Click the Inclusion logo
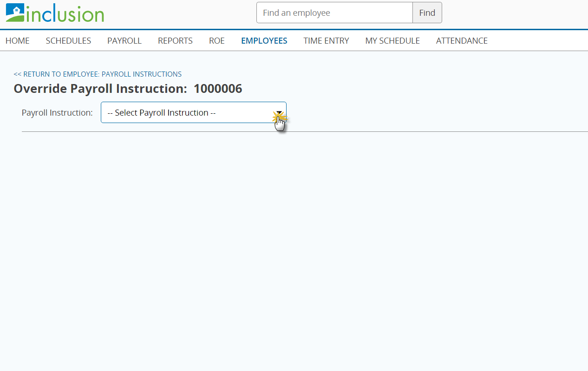Screen dimensions: 588x371 click(55, 13)
